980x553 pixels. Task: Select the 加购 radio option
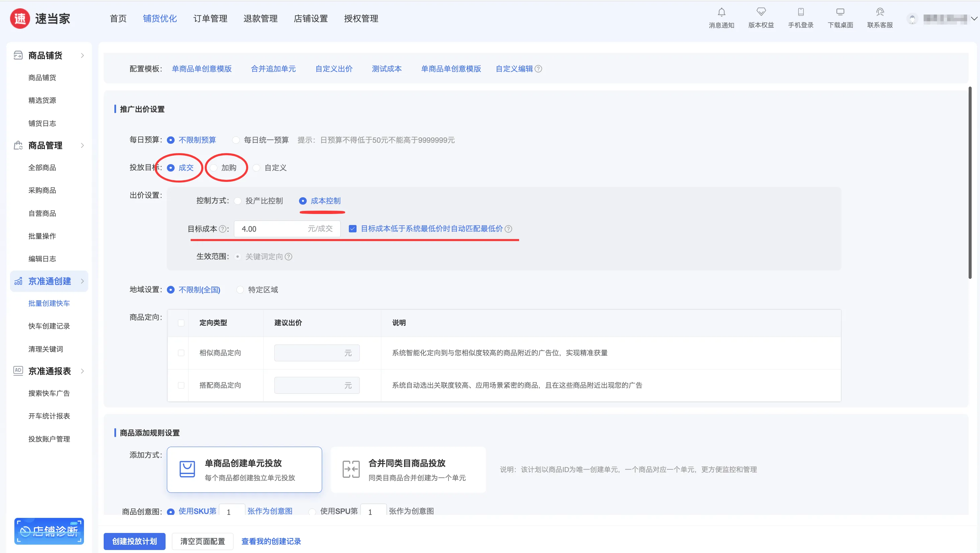pyautogui.click(x=214, y=168)
